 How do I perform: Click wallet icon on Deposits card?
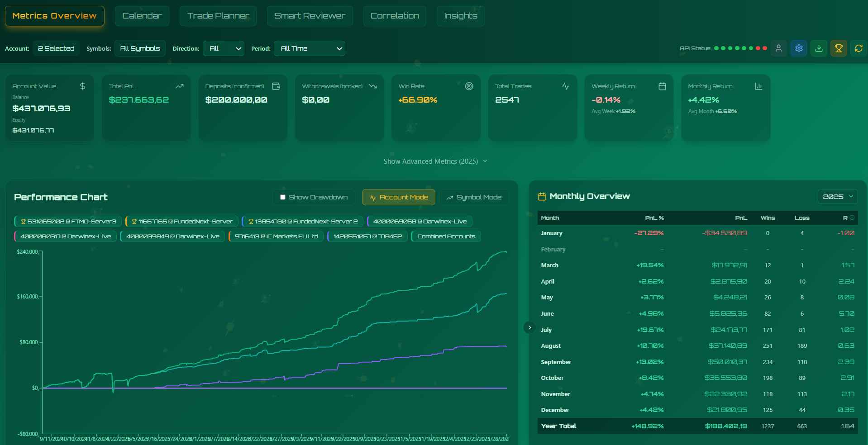click(276, 86)
